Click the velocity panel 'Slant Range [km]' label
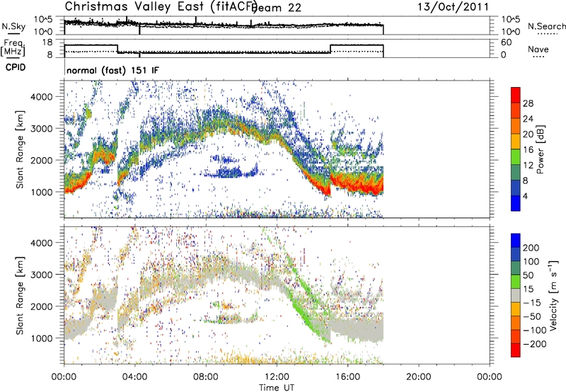566x392 pixels. [x=20, y=296]
